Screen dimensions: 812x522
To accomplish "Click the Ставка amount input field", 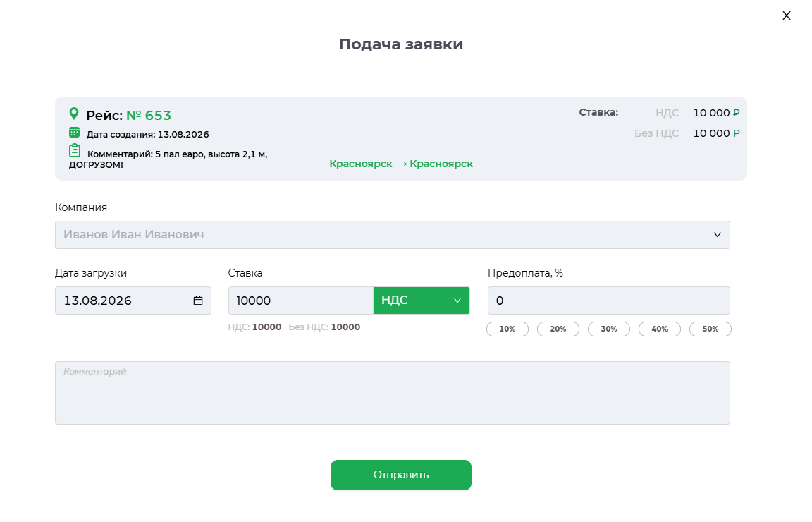I will pos(301,301).
